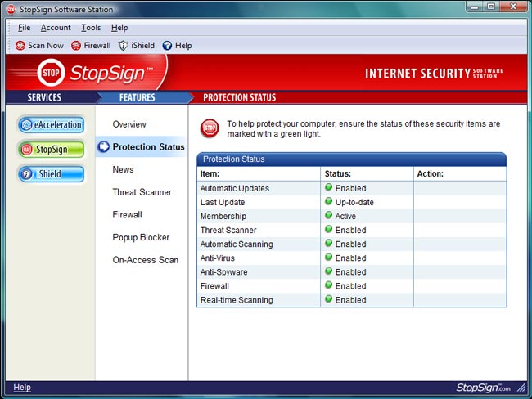Select the Real-time Scanning row label

coord(237,300)
